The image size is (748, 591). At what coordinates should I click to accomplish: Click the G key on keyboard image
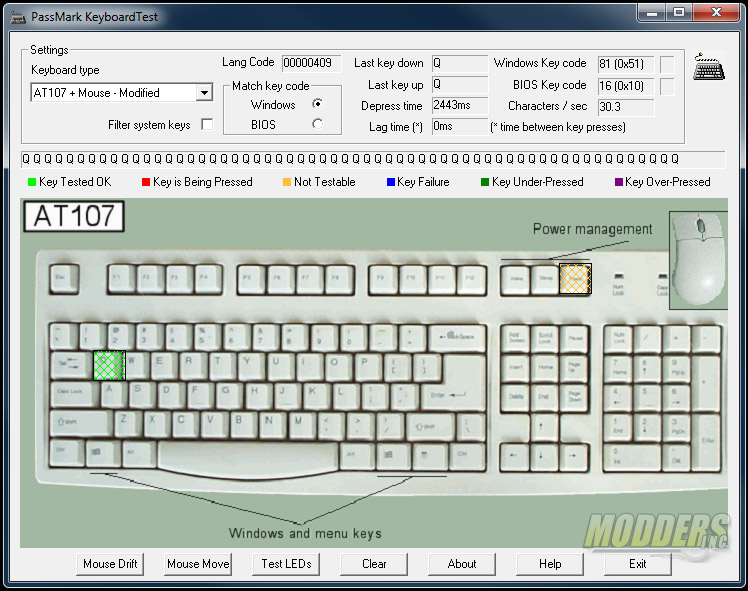(x=230, y=394)
